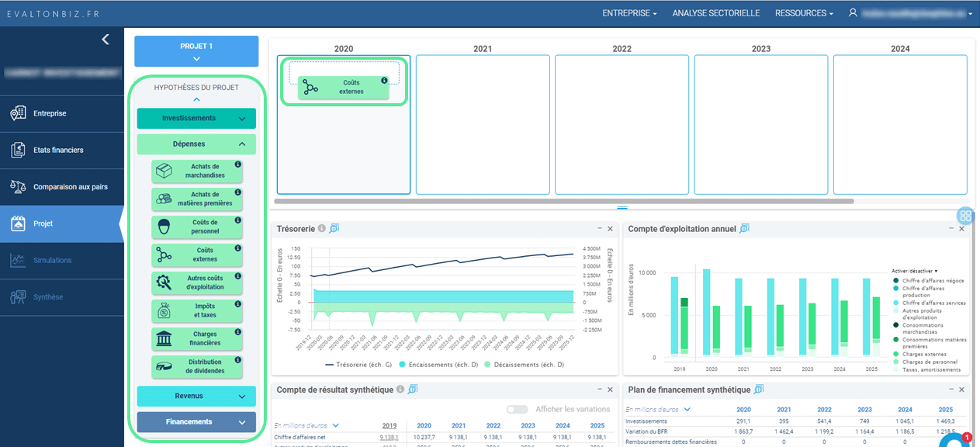Open info for Impôts et taxes

click(238, 304)
